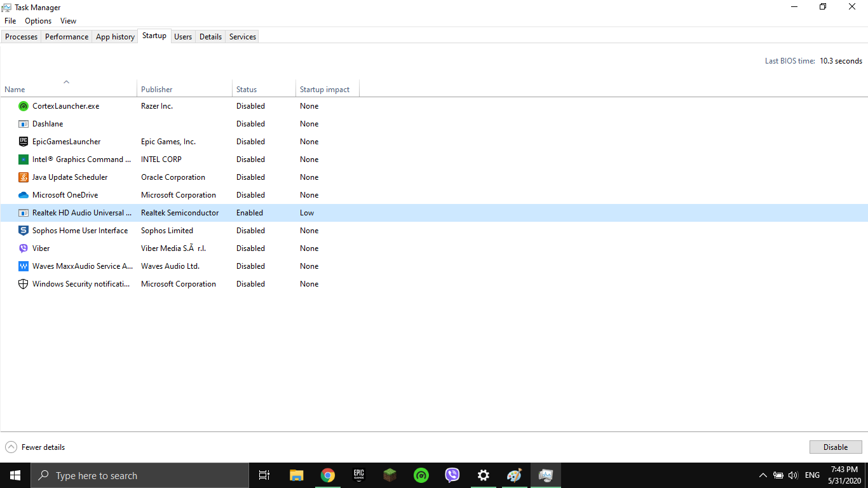The image size is (868, 488).
Task: Click the CortexLauncher.exe Razer icon
Action: point(24,106)
